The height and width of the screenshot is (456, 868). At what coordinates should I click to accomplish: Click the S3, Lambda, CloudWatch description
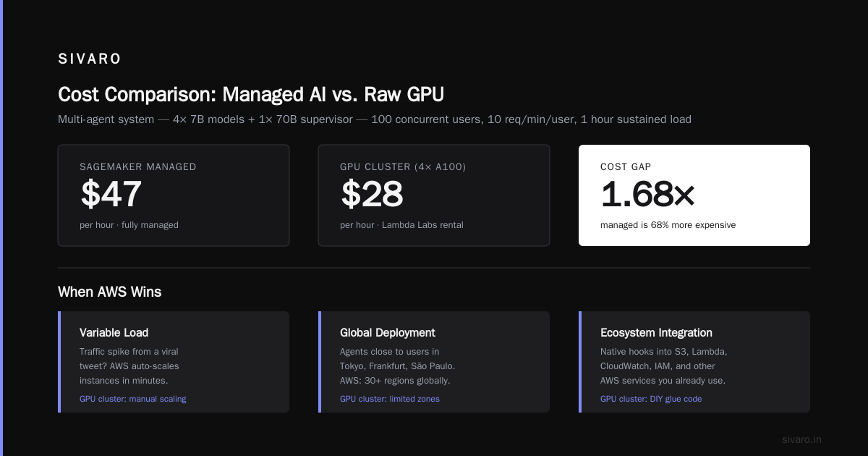pyautogui.click(x=664, y=366)
